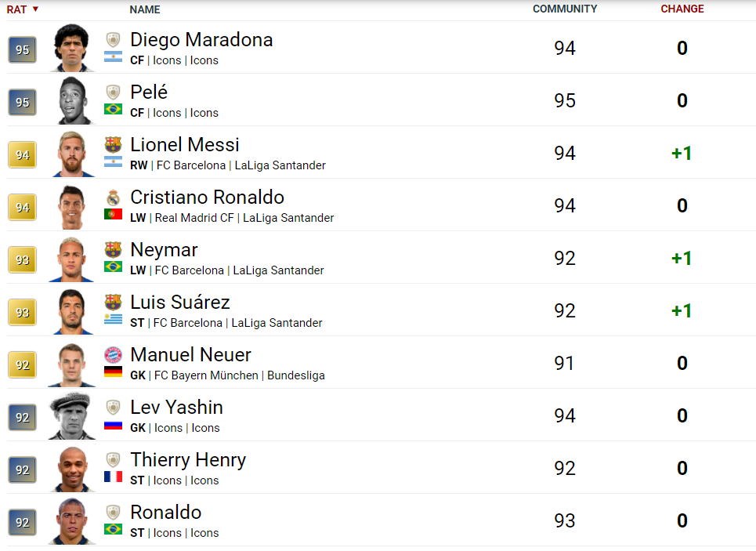Click Cristiano Ronaldo's Real Madrid club crest
The height and width of the screenshot is (551, 756).
pos(113,197)
